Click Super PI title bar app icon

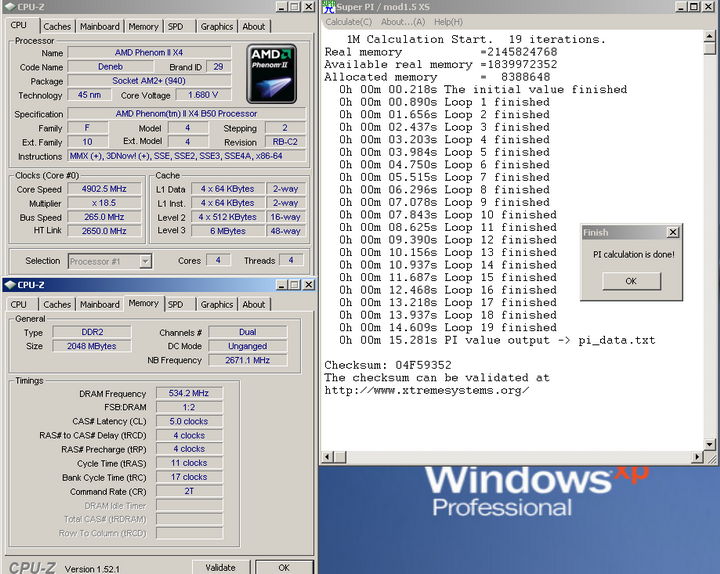point(329,6)
